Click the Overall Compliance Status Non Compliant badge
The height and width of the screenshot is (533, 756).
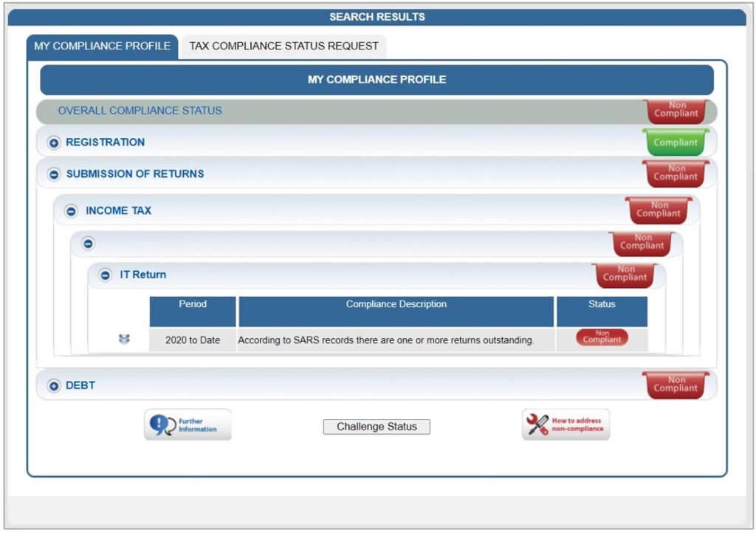point(676,111)
